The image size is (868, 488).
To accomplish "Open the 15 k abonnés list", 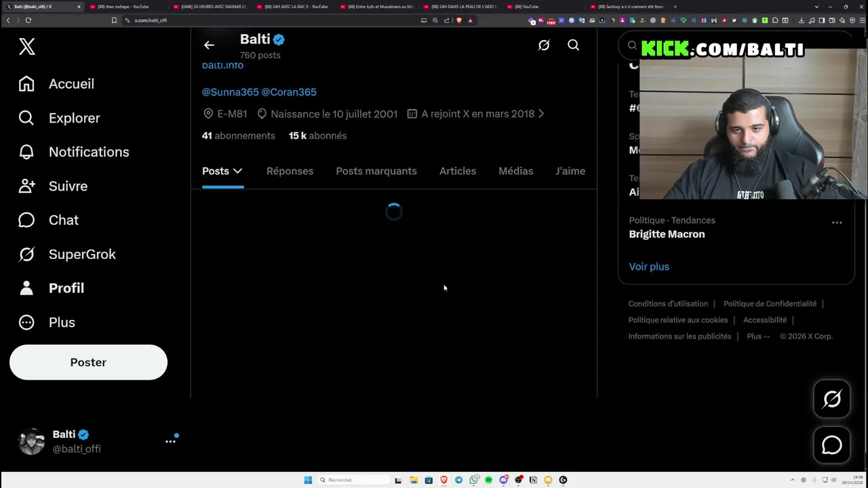I will [317, 136].
